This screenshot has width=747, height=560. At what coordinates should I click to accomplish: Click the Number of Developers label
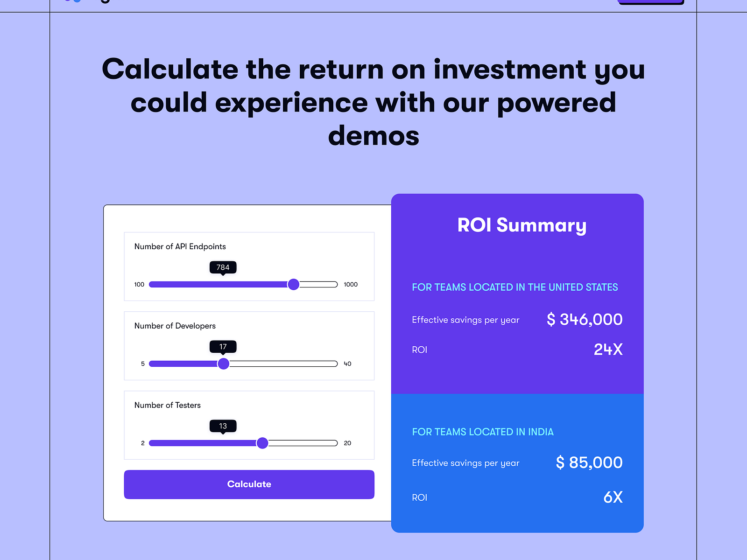175,326
